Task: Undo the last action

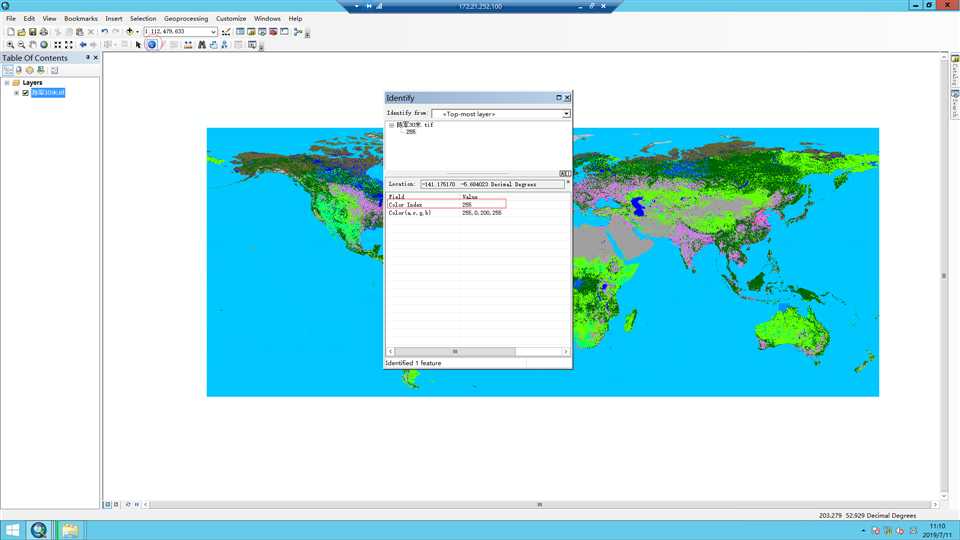Action: [105, 32]
